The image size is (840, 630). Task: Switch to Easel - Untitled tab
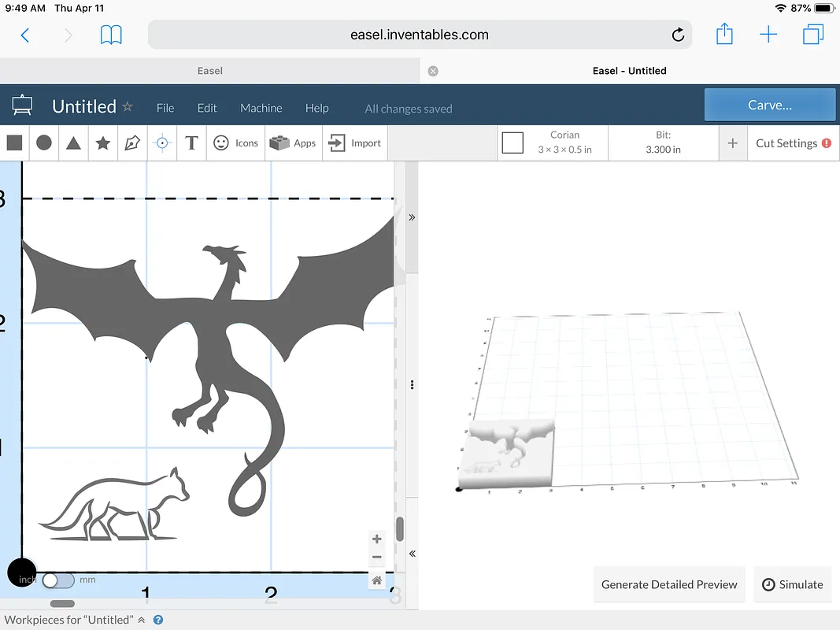630,71
